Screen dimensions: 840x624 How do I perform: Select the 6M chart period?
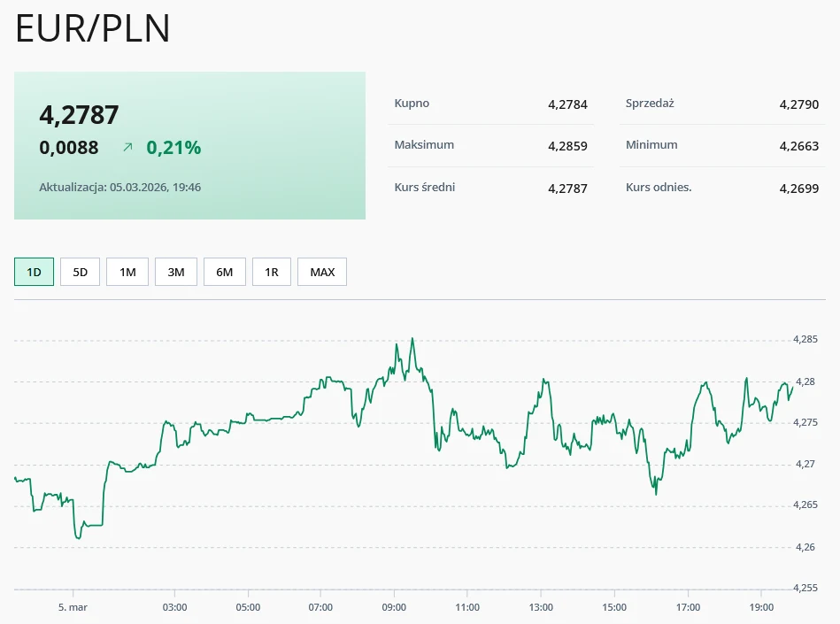point(224,272)
